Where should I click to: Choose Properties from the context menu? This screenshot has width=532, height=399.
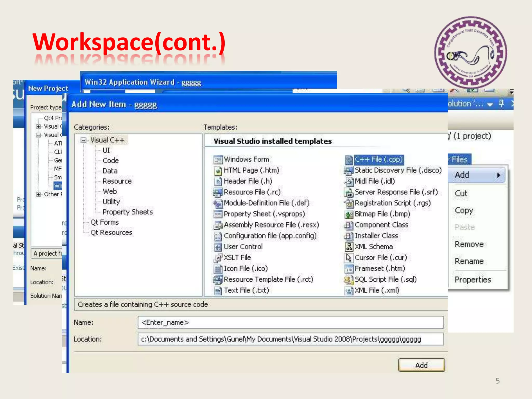[x=473, y=280]
